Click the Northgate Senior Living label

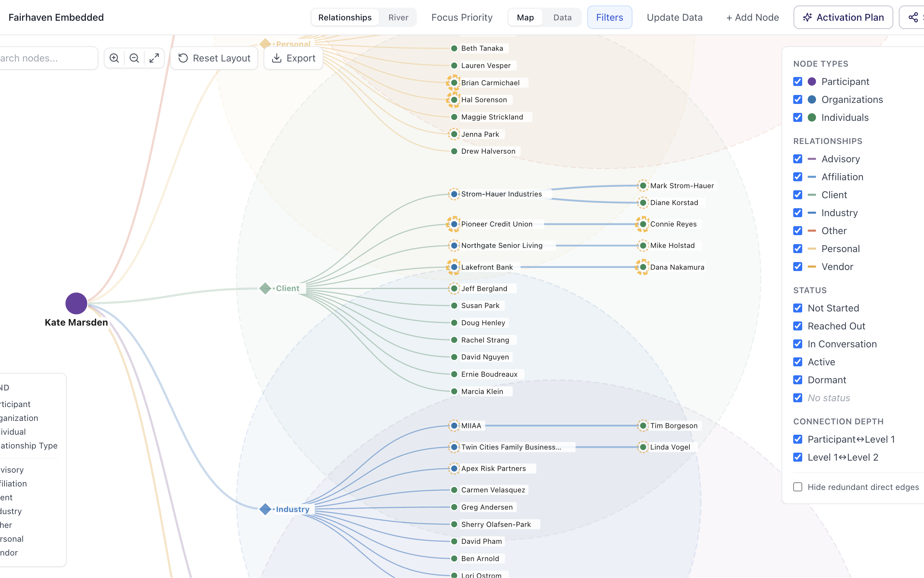click(502, 245)
